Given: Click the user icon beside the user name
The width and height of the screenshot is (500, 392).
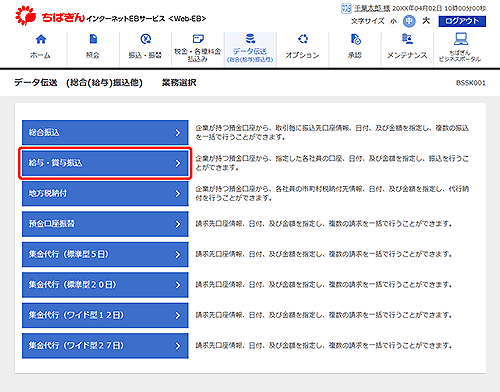Looking at the screenshot, I should coord(346,8).
